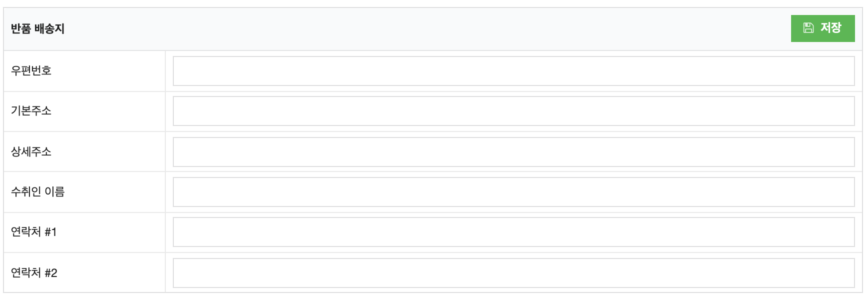Click the 반품 배송지 header title
Viewport: 868px width, 301px height.
[x=38, y=29]
